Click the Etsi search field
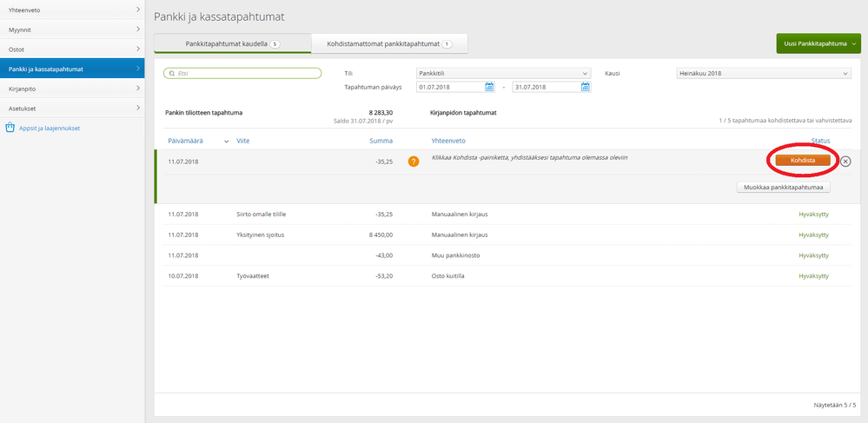The height and width of the screenshot is (423, 868). coord(242,73)
